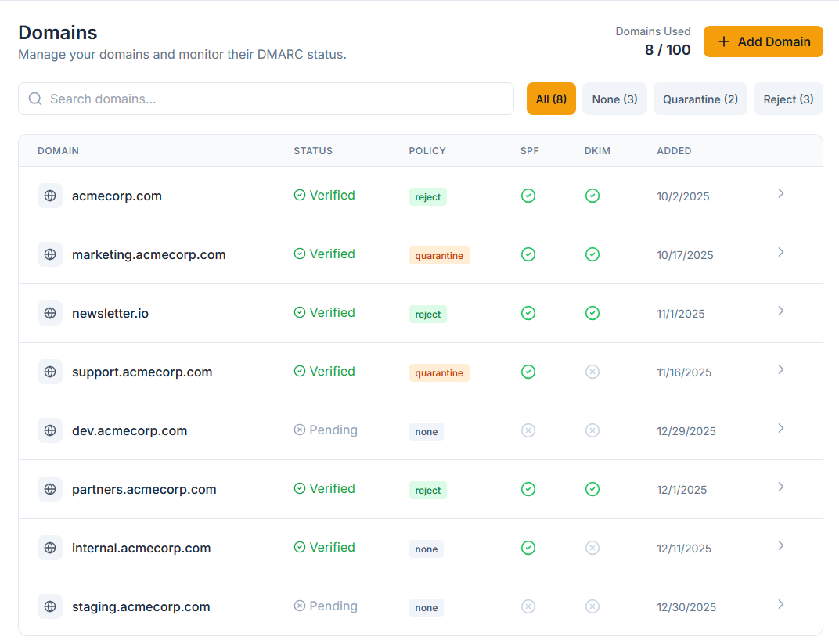Toggle the None (3) filter

(614, 99)
